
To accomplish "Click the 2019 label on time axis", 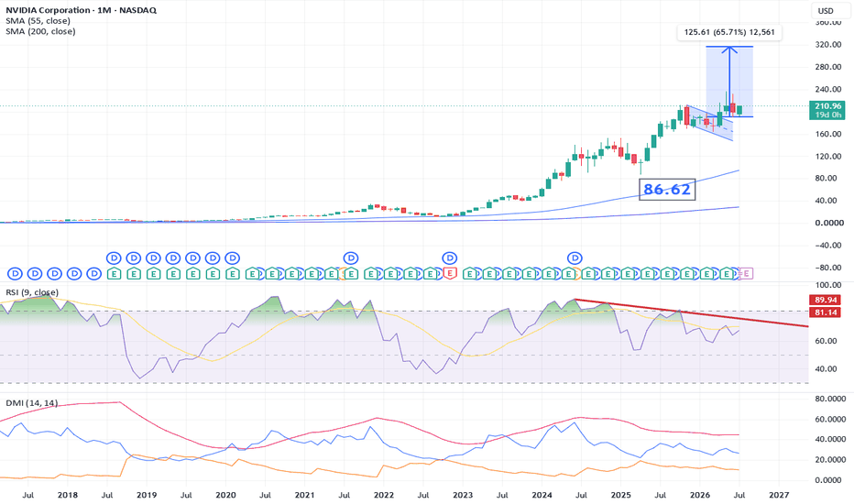I will point(147,495).
